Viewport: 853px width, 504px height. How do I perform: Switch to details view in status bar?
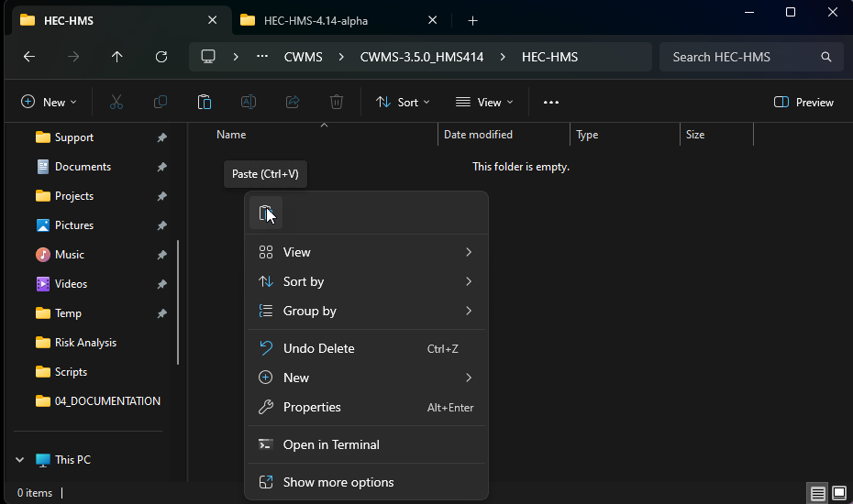click(x=817, y=493)
